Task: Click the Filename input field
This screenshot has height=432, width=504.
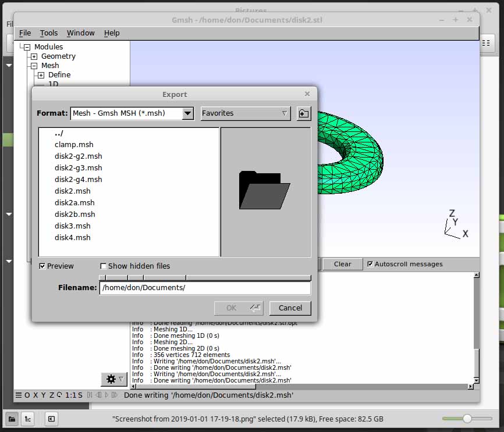Action: coord(205,288)
